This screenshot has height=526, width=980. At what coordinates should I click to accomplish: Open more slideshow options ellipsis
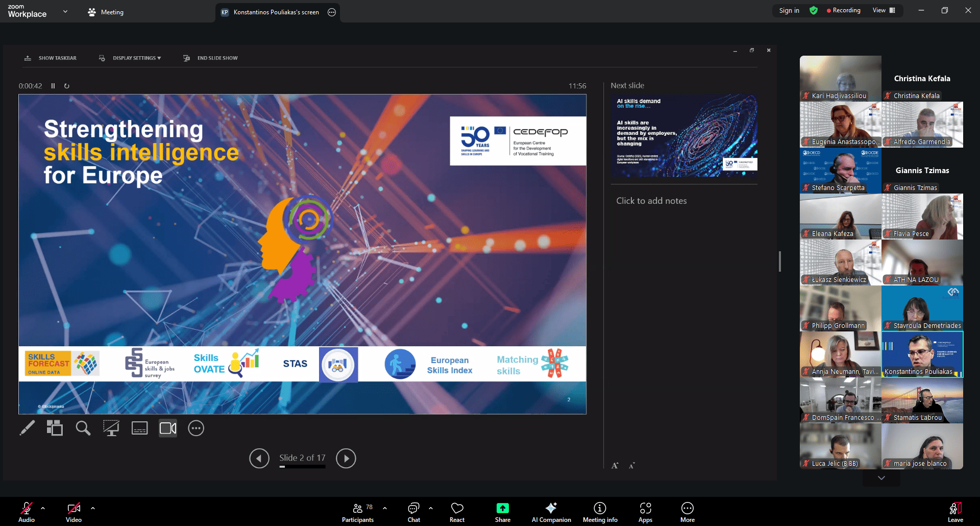[196, 428]
